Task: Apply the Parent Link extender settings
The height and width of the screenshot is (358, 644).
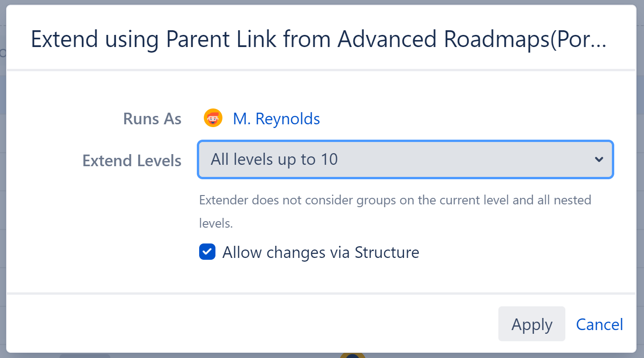Action: [x=531, y=324]
